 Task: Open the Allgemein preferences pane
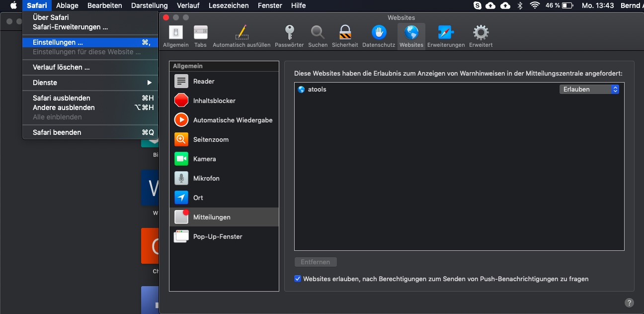[176, 36]
